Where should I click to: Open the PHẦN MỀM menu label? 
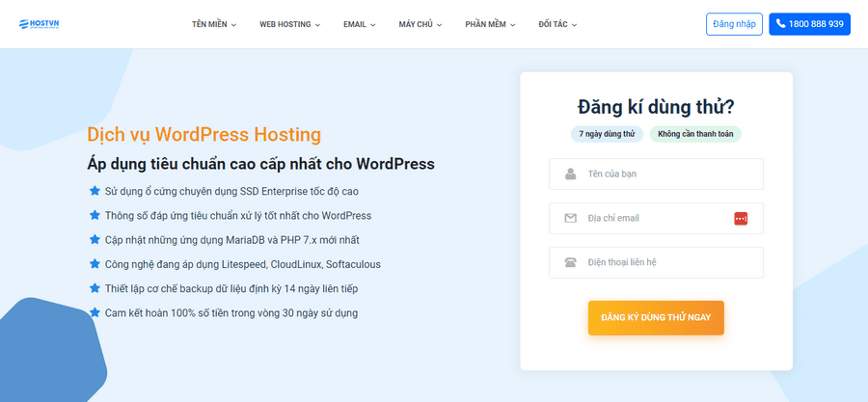coord(485,24)
